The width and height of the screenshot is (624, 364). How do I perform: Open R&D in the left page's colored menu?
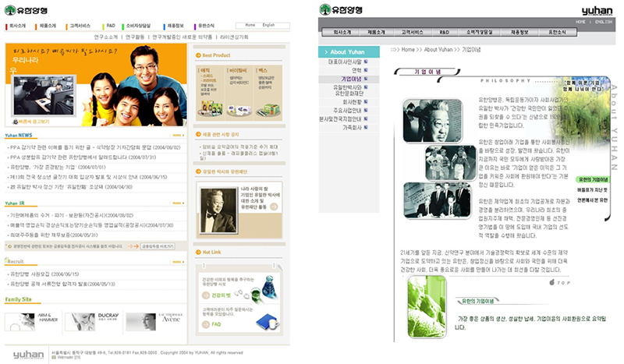tap(111, 26)
